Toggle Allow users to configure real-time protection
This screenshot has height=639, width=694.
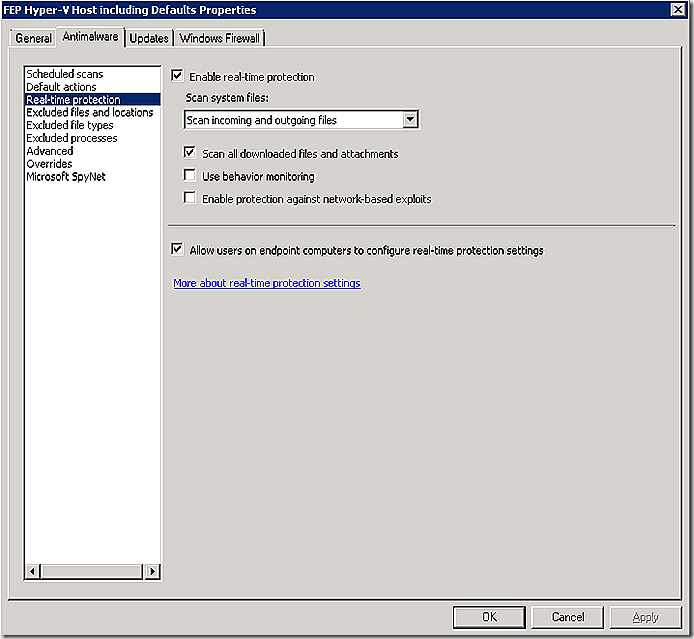(177, 249)
